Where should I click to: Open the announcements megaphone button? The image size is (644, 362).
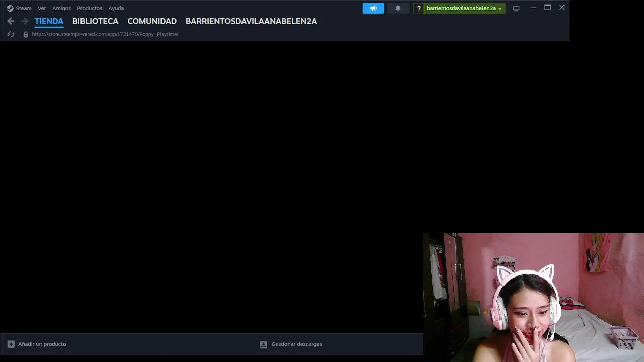[373, 8]
